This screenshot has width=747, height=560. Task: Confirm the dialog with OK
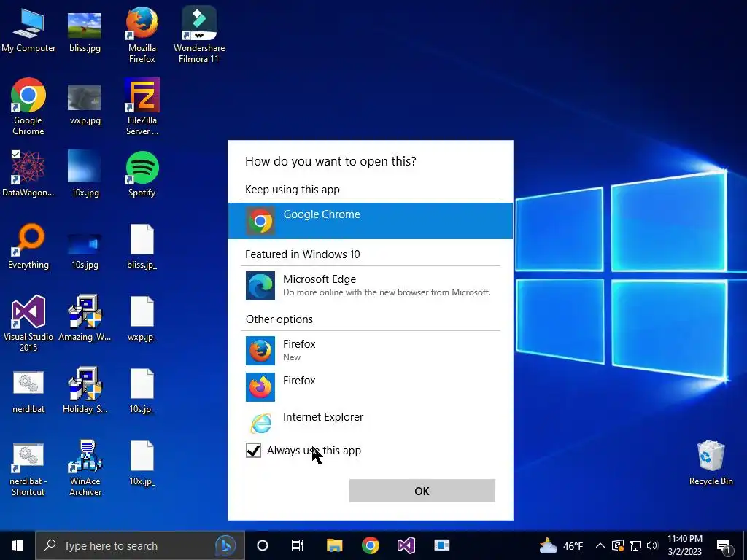click(422, 491)
